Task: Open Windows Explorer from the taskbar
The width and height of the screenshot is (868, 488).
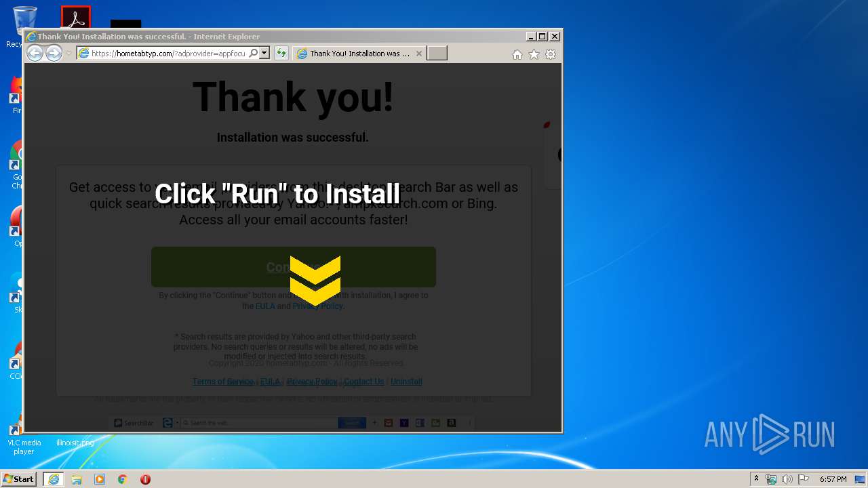Action: pyautogui.click(x=77, y=479)
